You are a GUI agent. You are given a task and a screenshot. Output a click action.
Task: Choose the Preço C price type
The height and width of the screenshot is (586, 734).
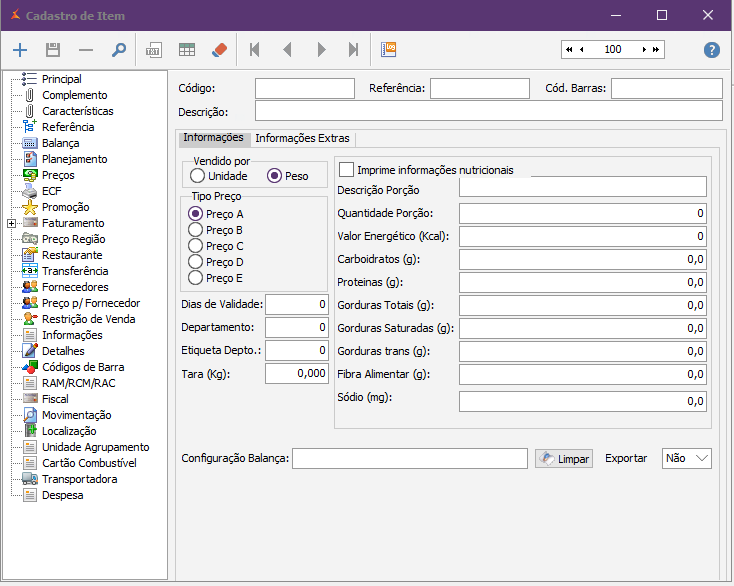pos(196,246)
